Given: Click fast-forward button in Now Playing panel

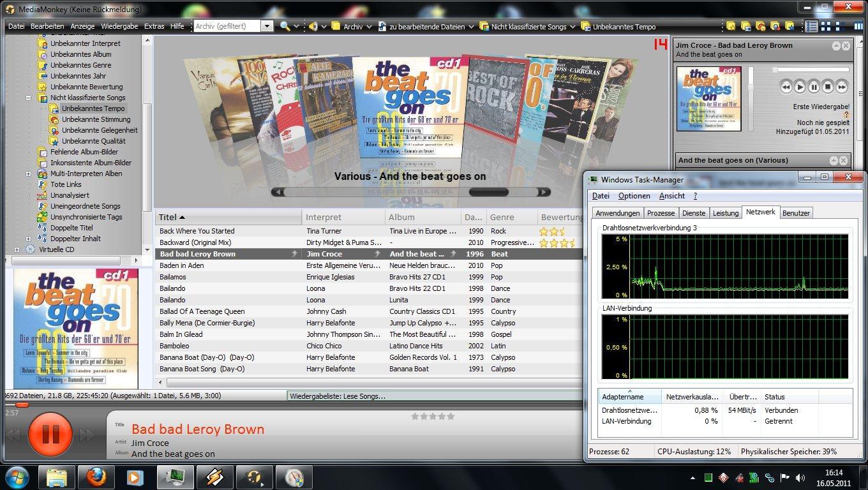Looking at the screenshot, I should pyautogui.click(x=842, y=87).
